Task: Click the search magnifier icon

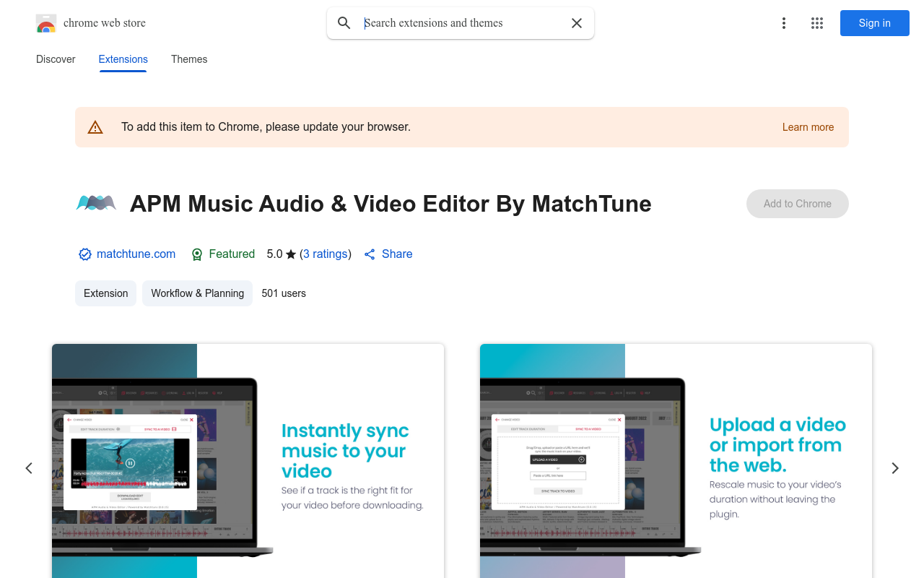Action: 344,23
